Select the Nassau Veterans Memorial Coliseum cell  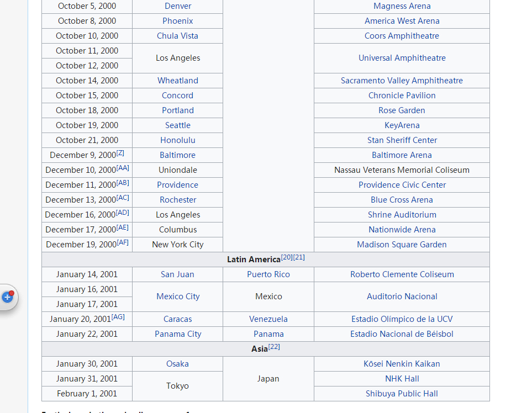pyautogui.click(x=402, y=170)
